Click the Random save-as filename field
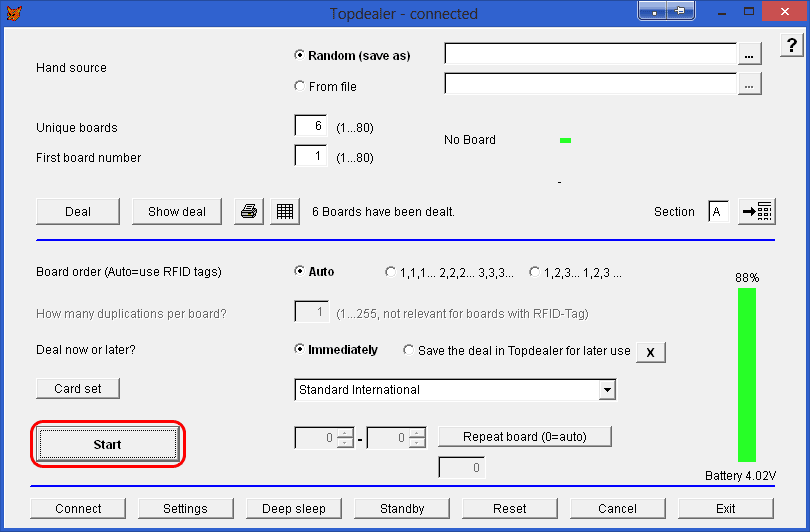Image resolution: width=810 pixels, height=532 pixels. click(x=590, y=54)
